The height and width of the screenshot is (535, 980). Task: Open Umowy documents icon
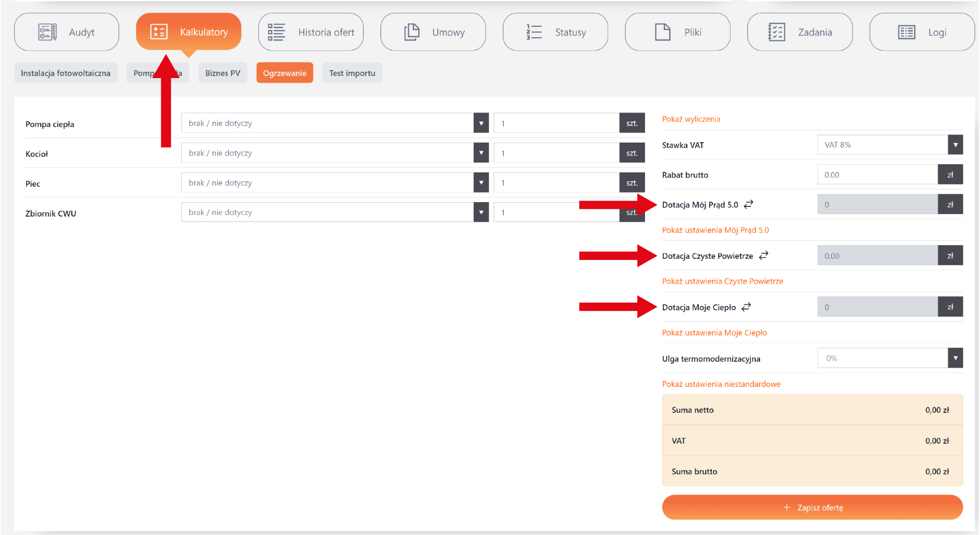point(412,32)
